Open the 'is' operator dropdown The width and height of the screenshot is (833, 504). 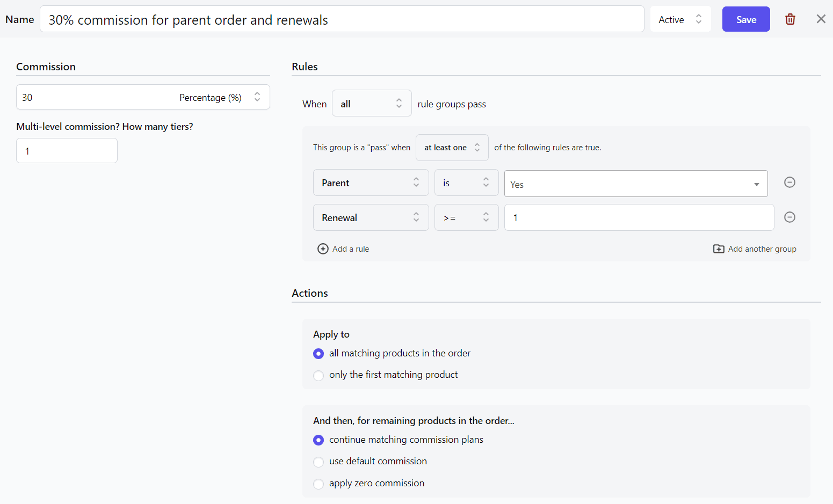(x=466, y=183)
